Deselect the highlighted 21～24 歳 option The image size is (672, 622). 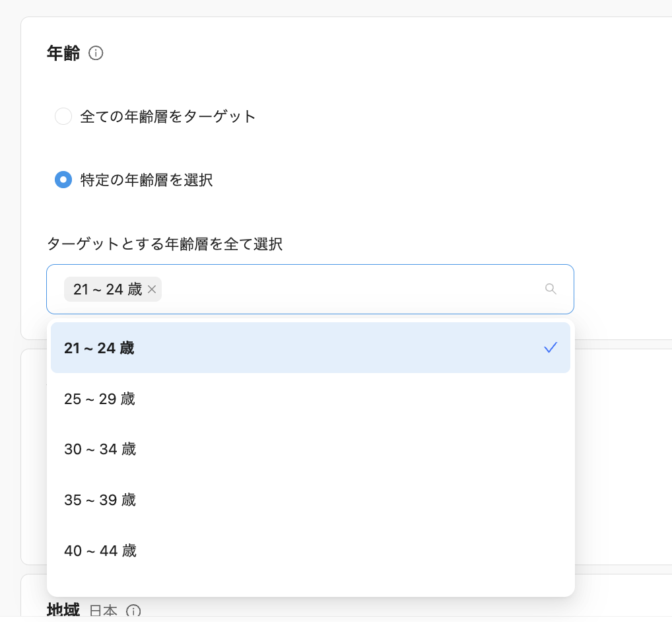click(x=264, y=348)
